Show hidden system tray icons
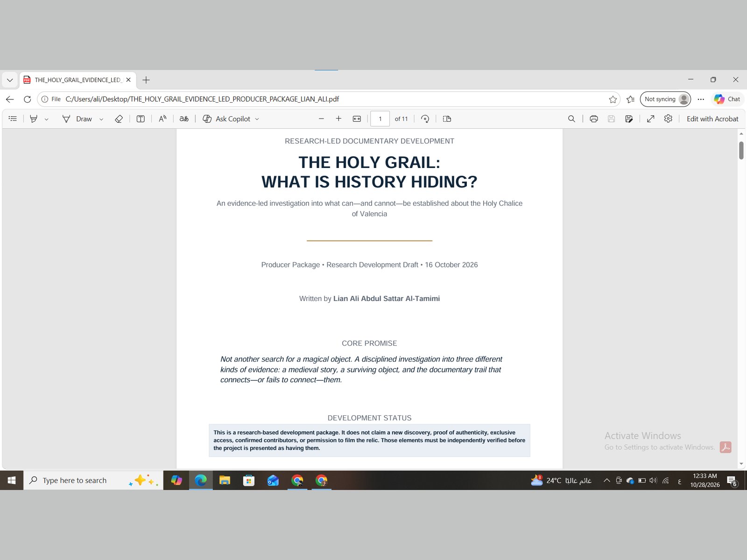The image size is (747, 560). [x=606, y=480]
